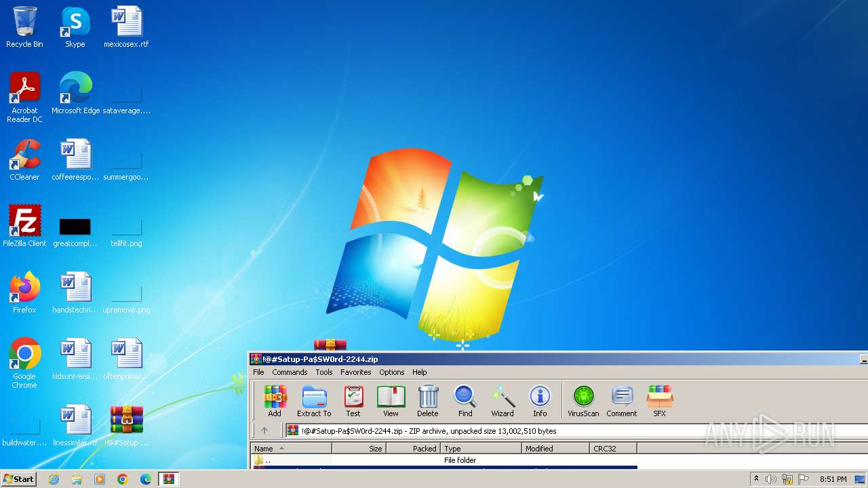868x488 pixels.
Task: Run Test on the archive
Action: tap(353, 401)
